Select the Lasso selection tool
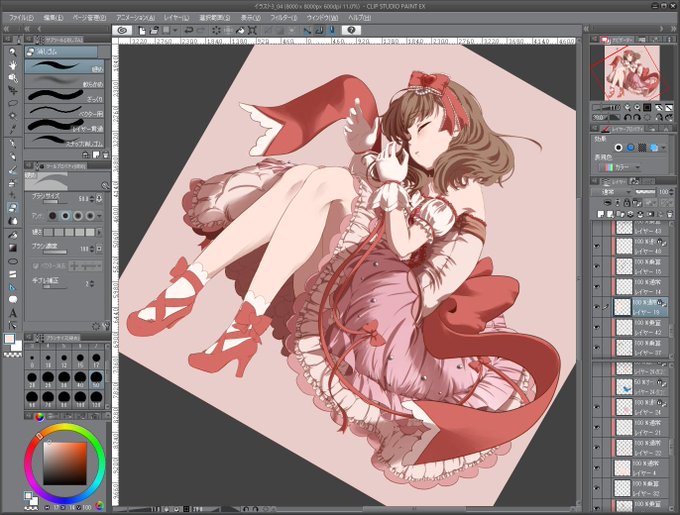This screenshot has height=515, width=680. 13,103
